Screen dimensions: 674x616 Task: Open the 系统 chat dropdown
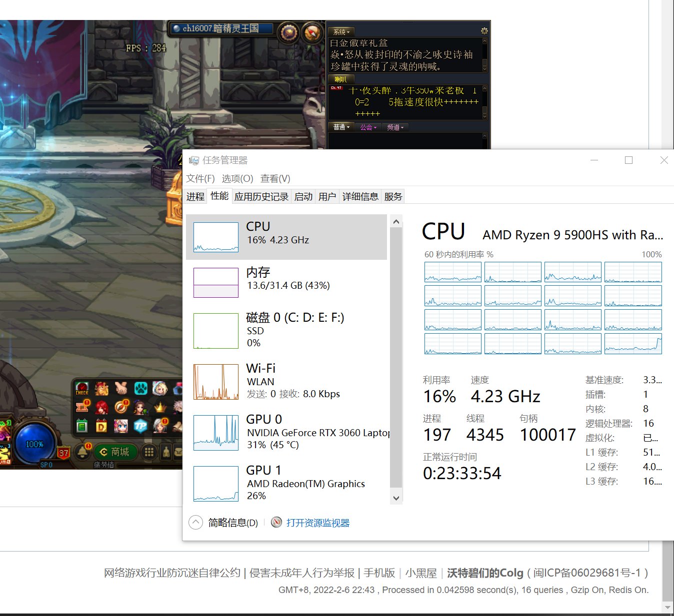click(341, 31)
